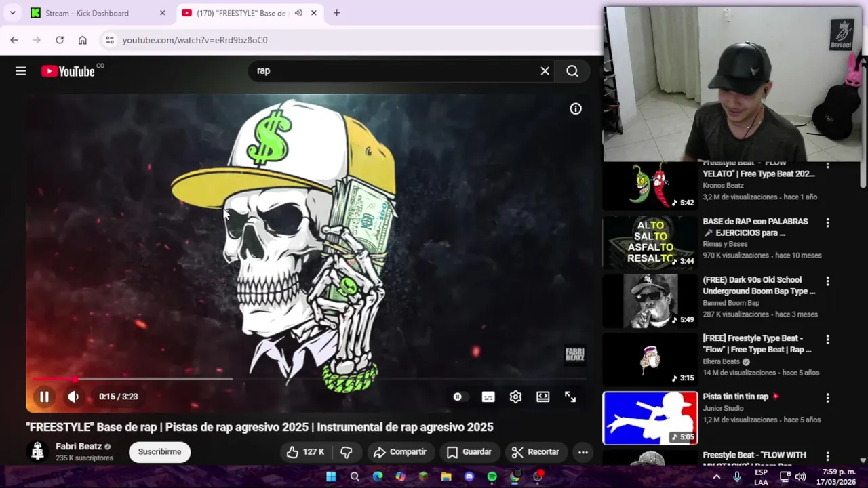
Task: Show video info cards icon
Action: (x=576, y=108)
